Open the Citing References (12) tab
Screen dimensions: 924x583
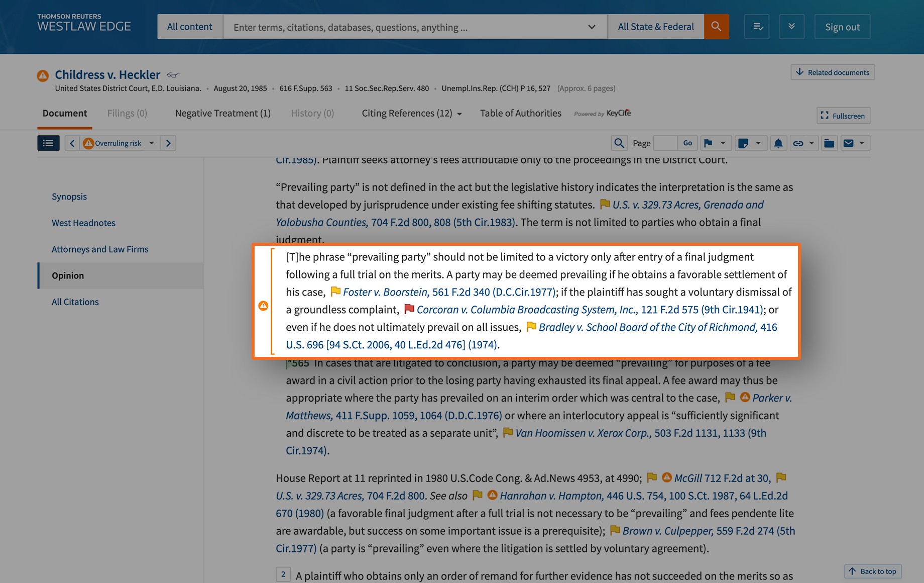pos(407,113)
